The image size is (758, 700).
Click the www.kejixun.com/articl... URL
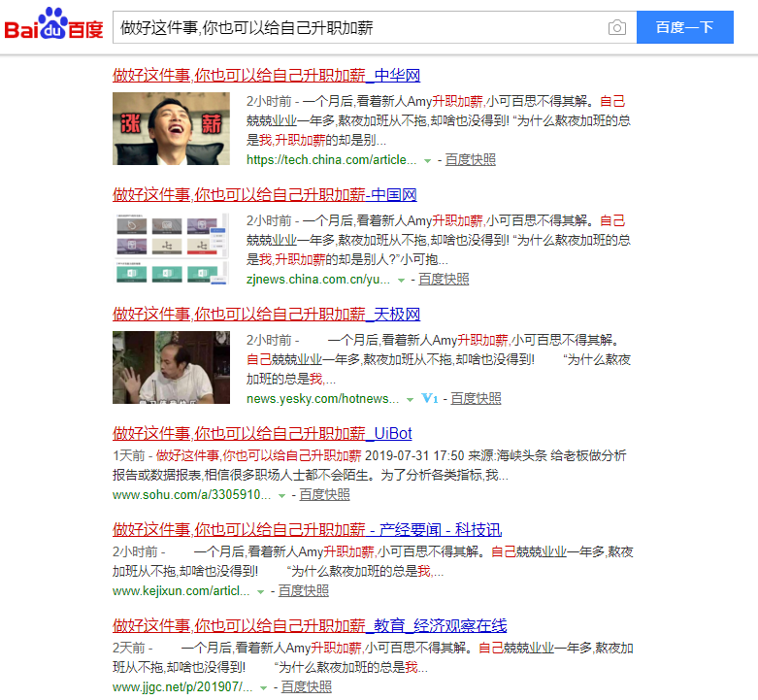pos(181,591)
